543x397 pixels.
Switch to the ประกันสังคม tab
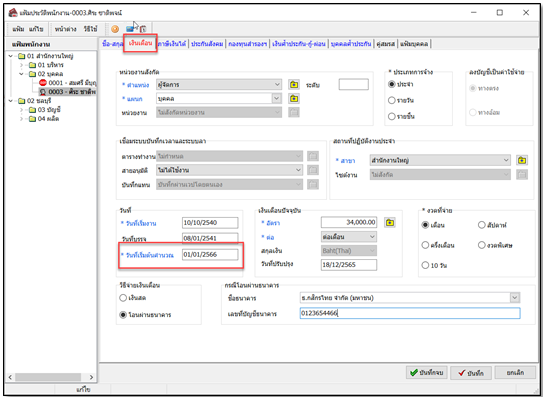click(207, 44)
